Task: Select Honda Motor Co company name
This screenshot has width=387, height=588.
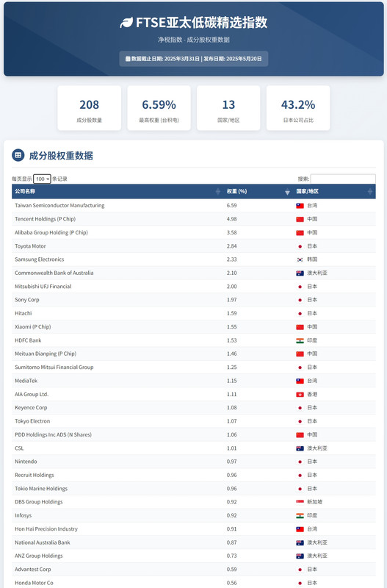Action: [34, 583]
